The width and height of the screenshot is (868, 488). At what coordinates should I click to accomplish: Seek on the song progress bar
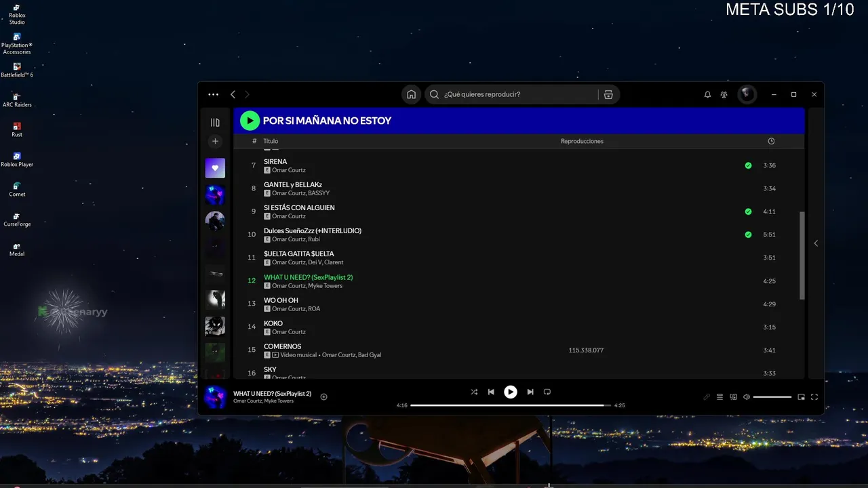coord(511,405)
